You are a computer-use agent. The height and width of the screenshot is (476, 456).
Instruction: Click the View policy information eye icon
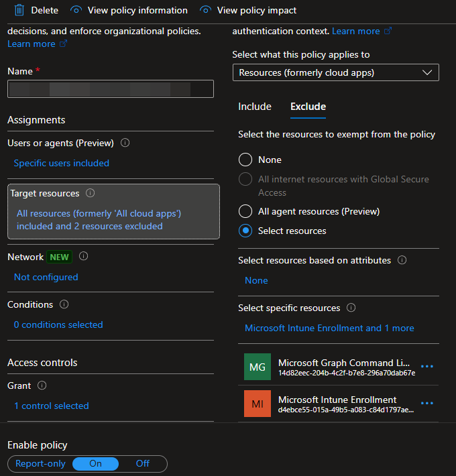[76, 10]
